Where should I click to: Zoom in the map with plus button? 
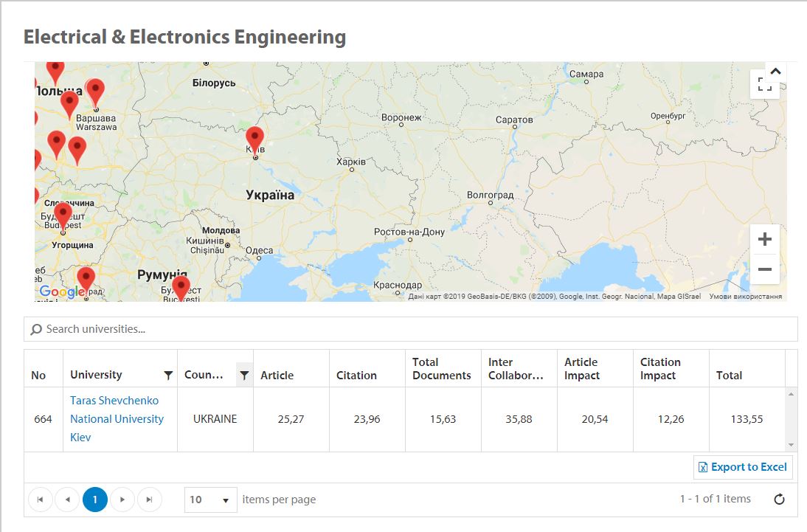(x=765, y=239)
